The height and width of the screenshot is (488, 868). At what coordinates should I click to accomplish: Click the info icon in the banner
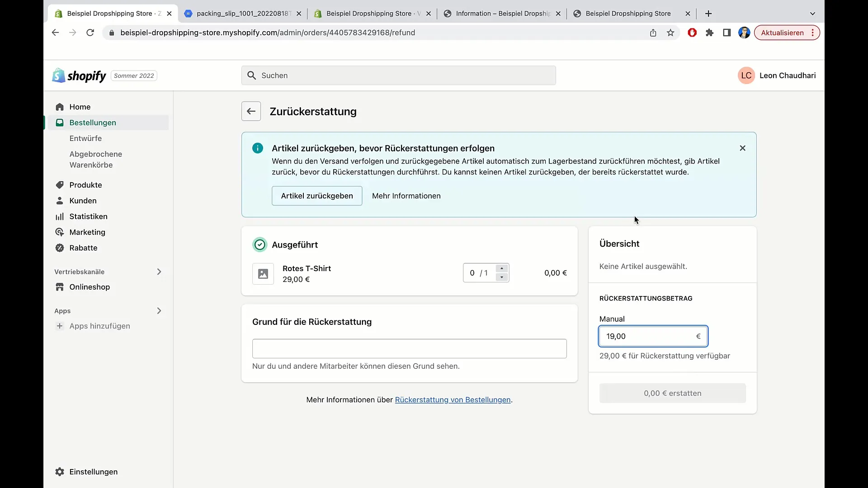coord(258,148)
